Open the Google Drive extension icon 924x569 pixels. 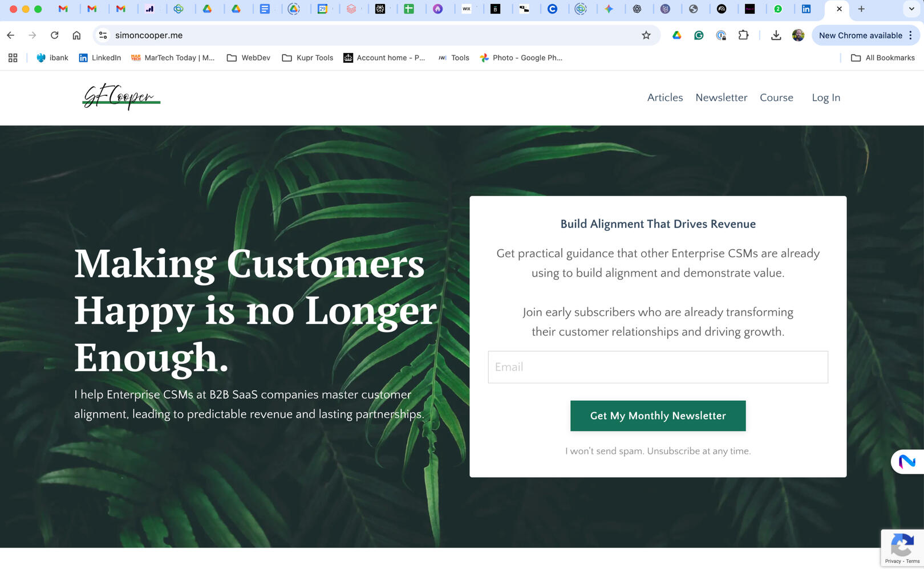tap(676, 35)
